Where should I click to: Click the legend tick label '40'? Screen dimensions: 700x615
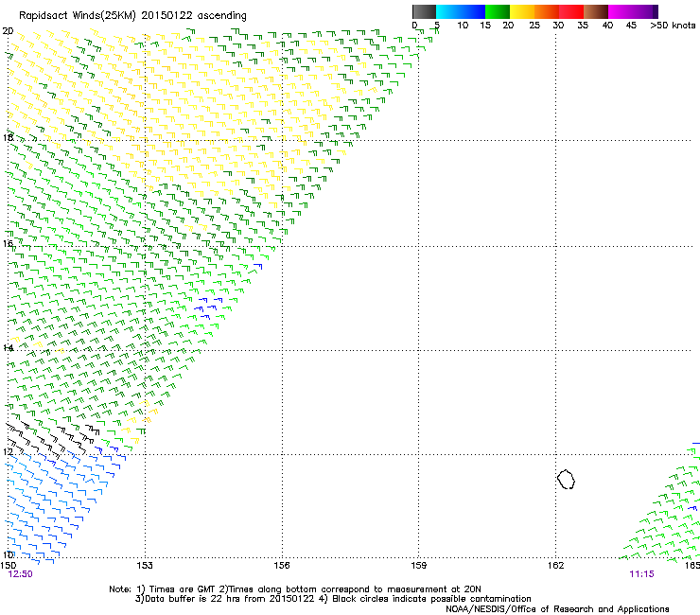pos(607,26)
